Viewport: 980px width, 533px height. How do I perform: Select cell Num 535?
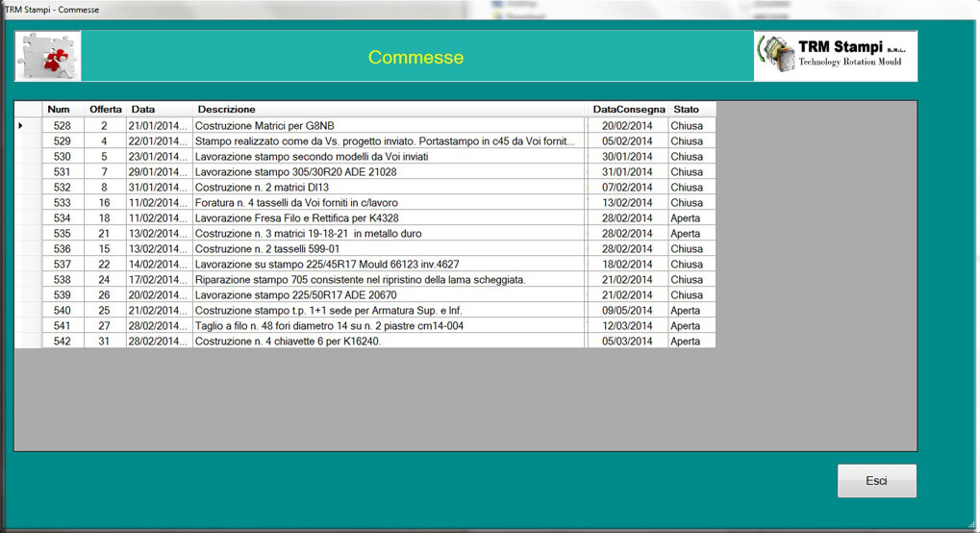click(63, 234)
